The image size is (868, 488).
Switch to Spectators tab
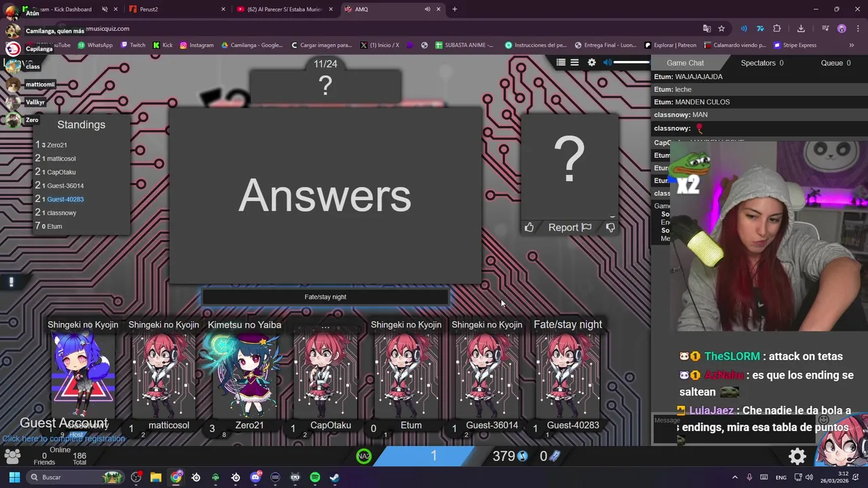762,63
